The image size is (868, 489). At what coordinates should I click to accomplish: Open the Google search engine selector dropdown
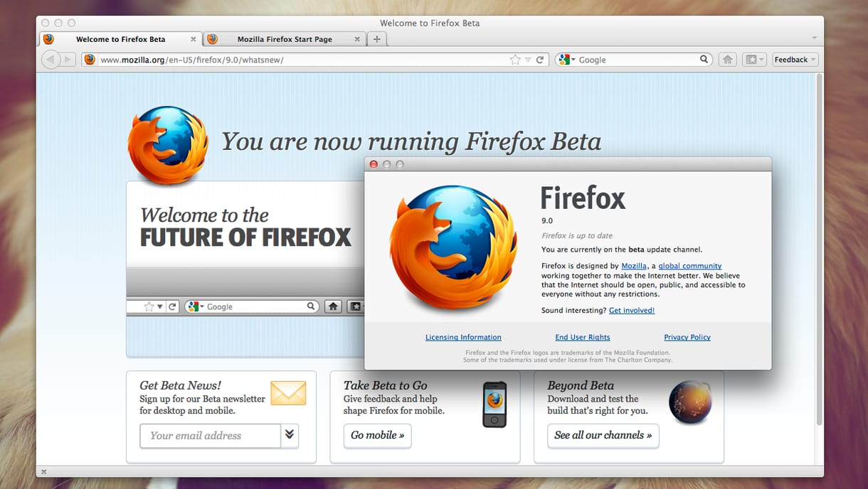pyautogui.click(x=567, y=60)
